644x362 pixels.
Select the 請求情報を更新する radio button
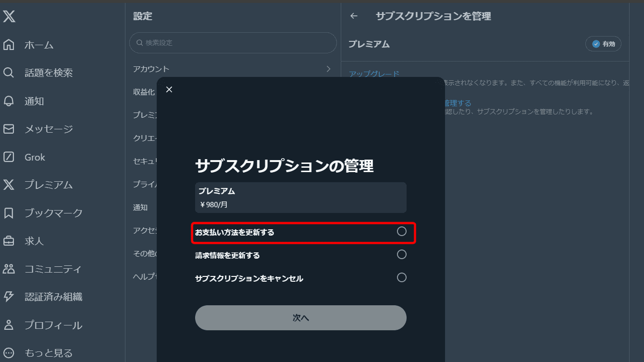(402, 254)
